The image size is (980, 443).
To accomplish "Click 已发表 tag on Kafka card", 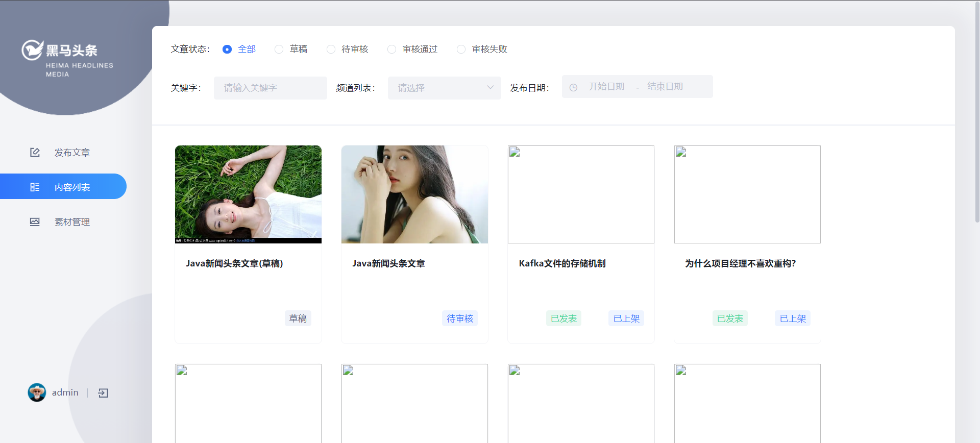I will [563, 318].
